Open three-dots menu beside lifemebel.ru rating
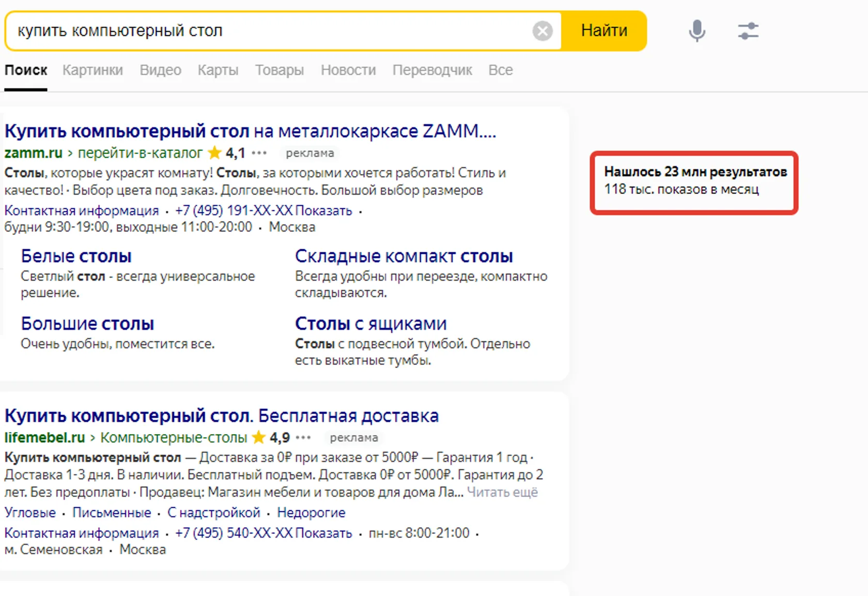Image resolution: width=868 pixels, height=596 pixels. click(303, 438)
